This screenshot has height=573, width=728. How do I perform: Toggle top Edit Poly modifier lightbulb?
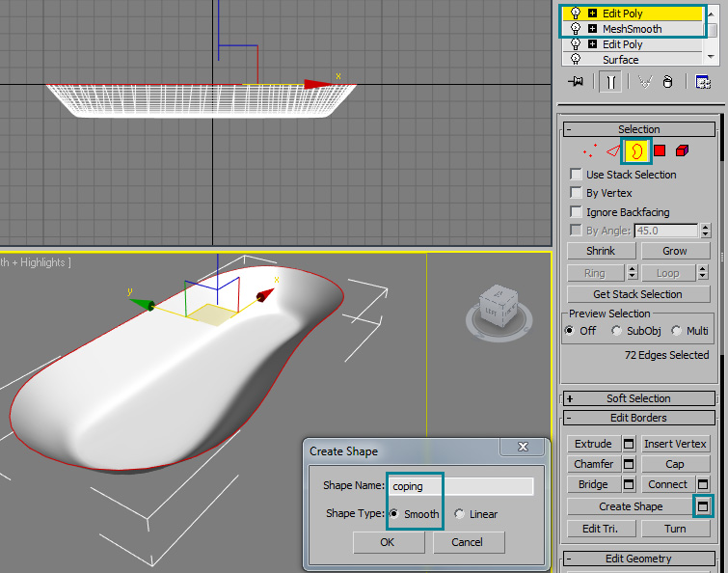pyautogui.click(x=576, y=14)
